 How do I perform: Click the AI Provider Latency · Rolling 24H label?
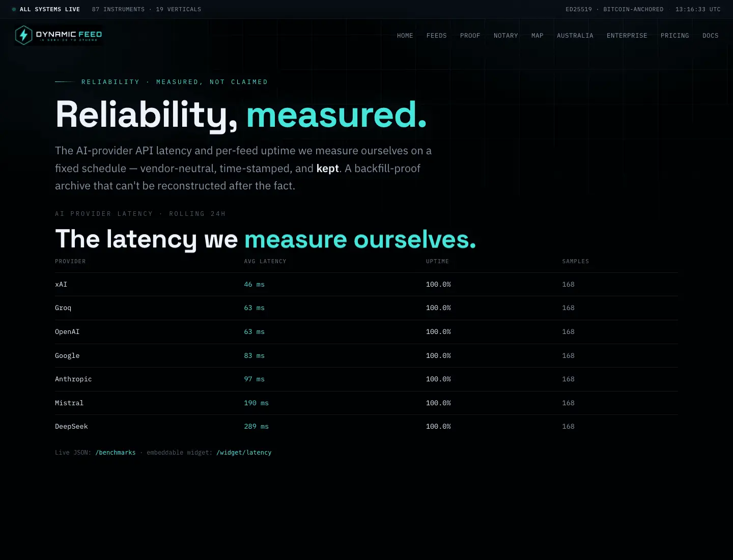(140, 214)
